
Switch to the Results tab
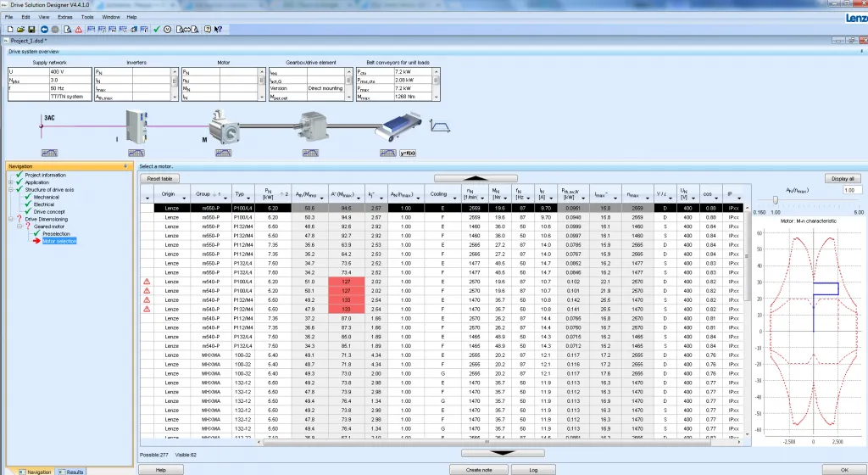71,471
